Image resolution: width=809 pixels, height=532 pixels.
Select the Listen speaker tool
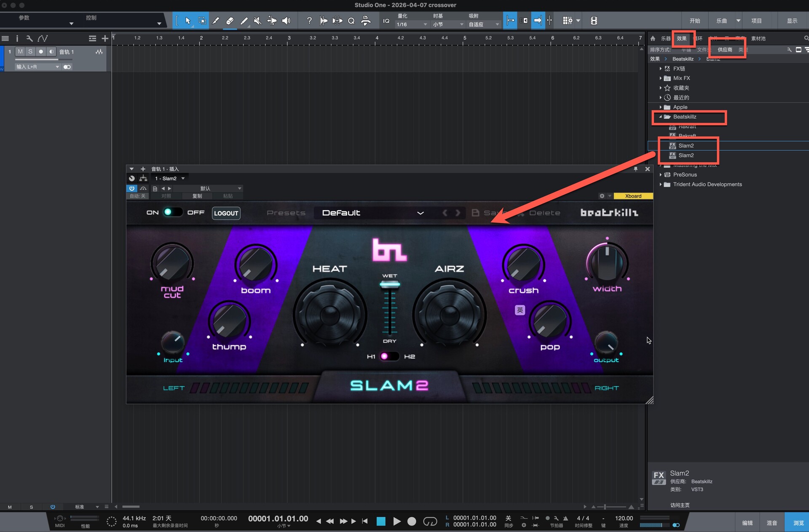[x=286, y=21]
